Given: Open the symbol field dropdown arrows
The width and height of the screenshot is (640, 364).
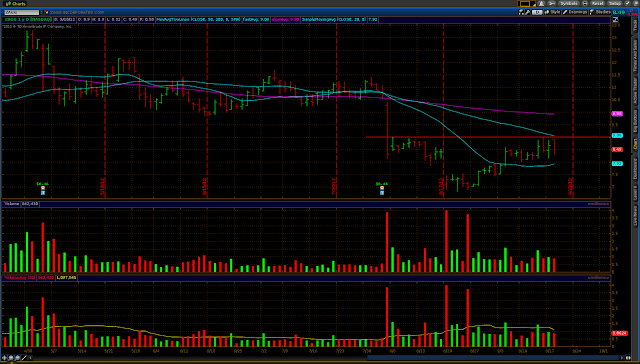Looking at the screenshot, I should coord(41,13).
